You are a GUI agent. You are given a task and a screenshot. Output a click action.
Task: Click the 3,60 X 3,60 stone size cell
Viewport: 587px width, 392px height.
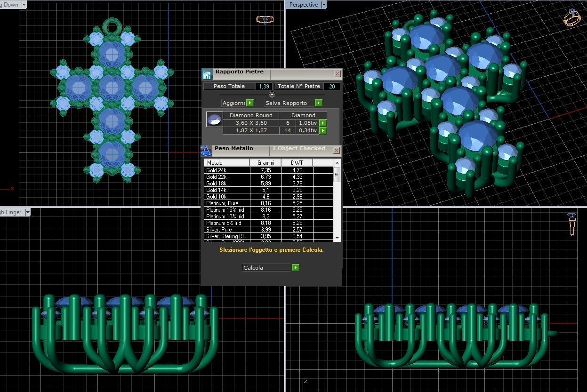coord(251,123)
